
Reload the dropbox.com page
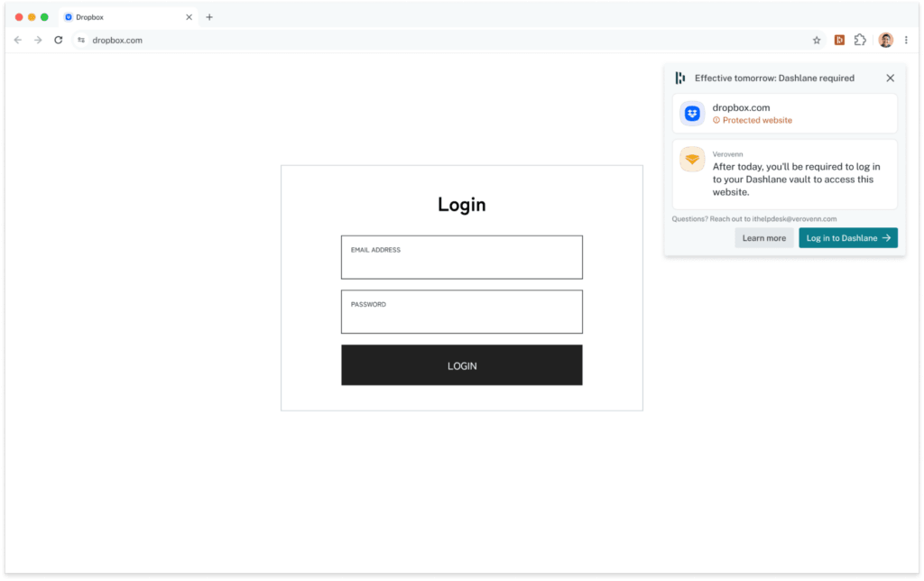pos(59,40)
